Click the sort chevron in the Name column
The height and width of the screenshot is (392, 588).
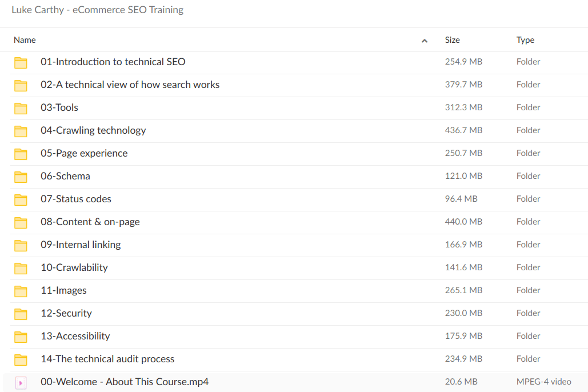[425, 41]
